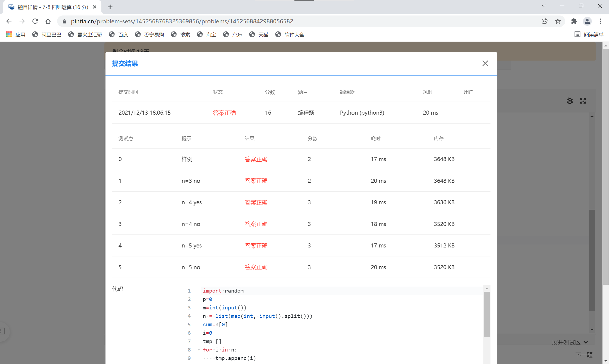
Task: Click the debug bug icon above the code editor
Action: 570,101
